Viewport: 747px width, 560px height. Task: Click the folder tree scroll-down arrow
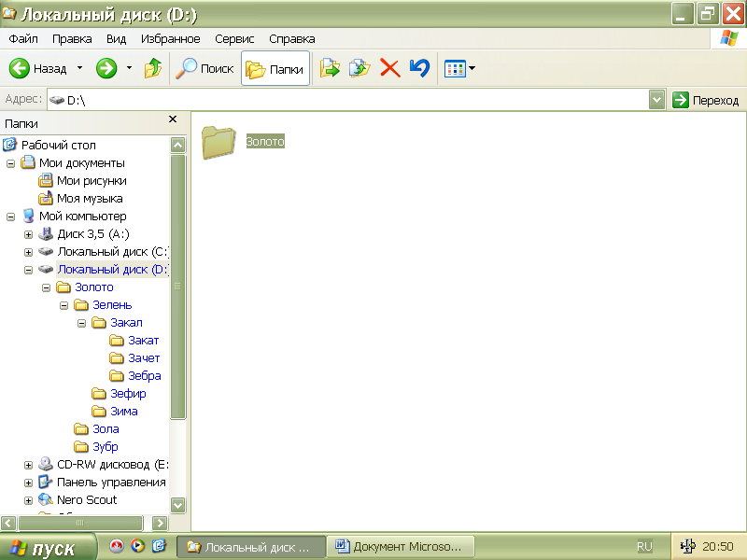tap(177, 505)
